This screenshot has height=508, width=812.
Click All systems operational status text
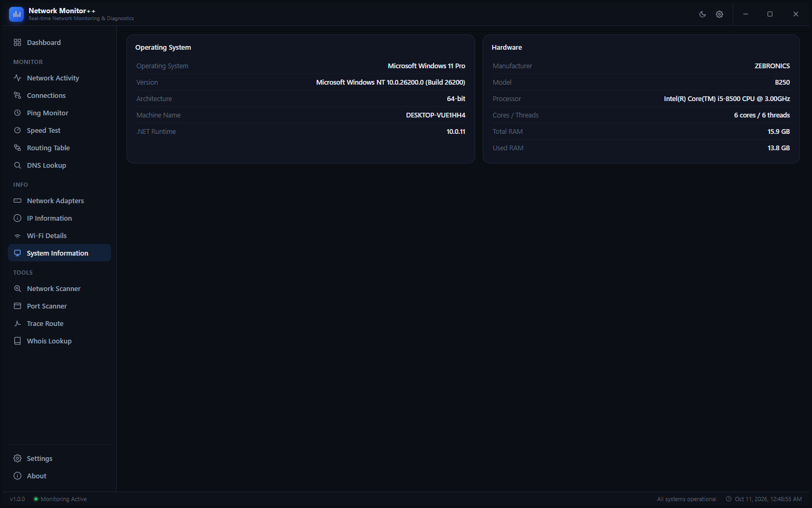pos(686,499)
